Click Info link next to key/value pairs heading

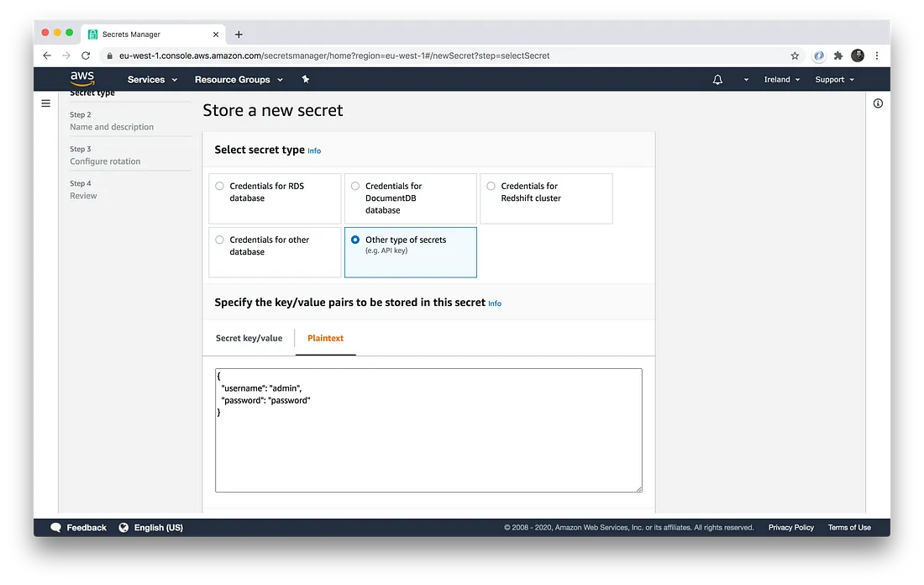tap(495, 303)
